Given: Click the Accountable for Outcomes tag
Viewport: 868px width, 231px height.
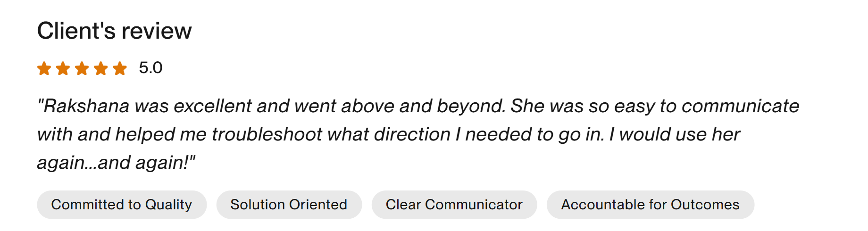Looking at the screenshot, I should click(x=650, y=205).
